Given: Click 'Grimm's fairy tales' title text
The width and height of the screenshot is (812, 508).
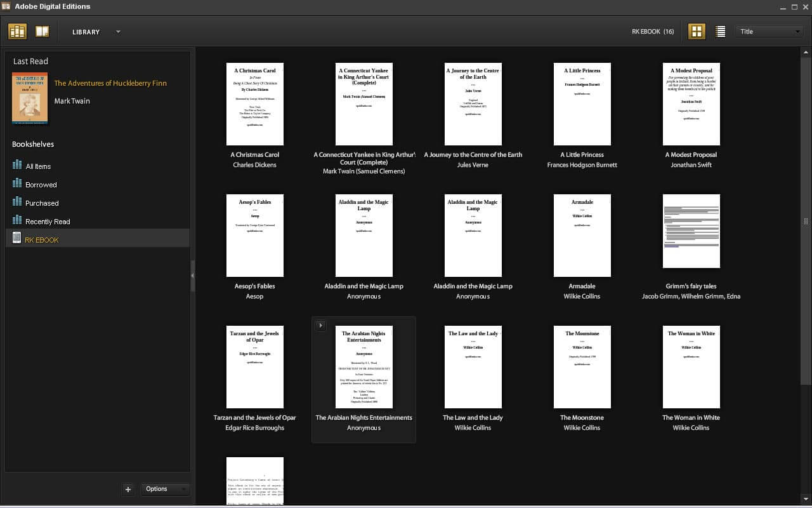Looking at the screenshot, I should coord(691,286).
